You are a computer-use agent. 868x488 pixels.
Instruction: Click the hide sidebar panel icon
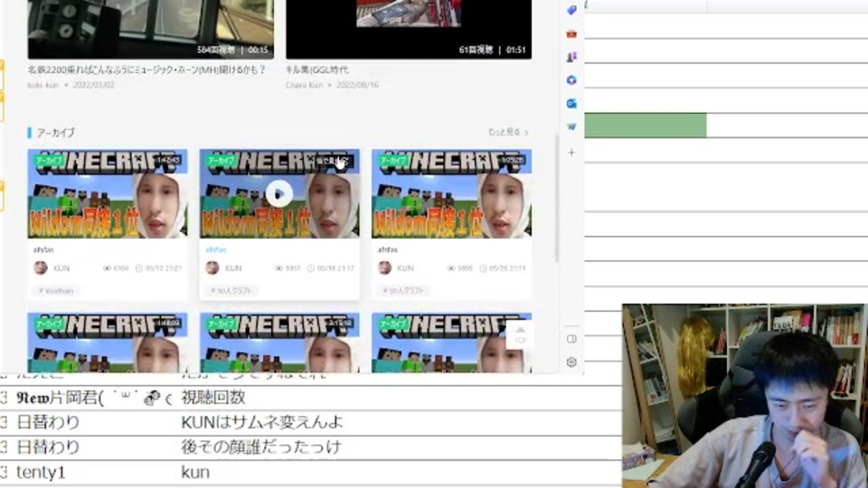tap(571, 339)
